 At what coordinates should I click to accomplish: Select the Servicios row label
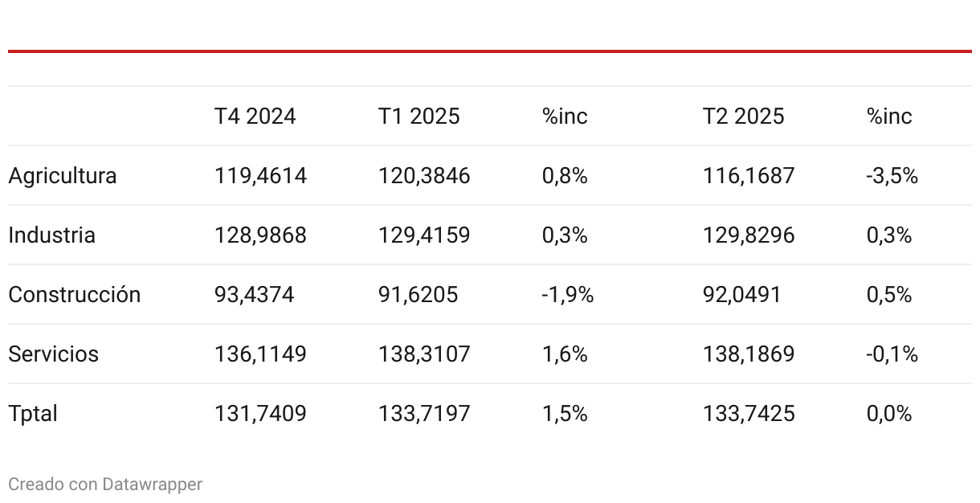coord(54,354)
